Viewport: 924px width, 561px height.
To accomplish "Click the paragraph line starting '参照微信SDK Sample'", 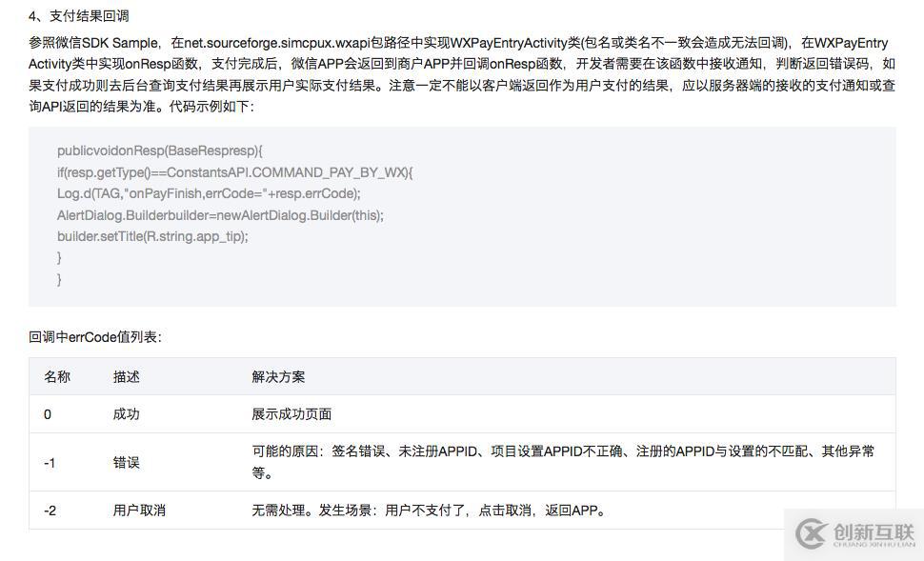I will [x=458, y=43].
